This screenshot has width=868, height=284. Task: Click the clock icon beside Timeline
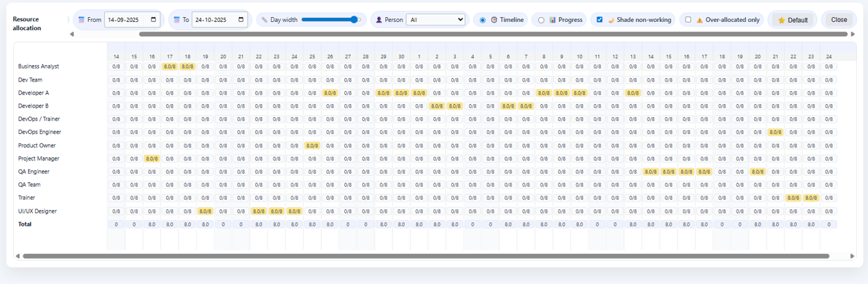tap(494, 20)
